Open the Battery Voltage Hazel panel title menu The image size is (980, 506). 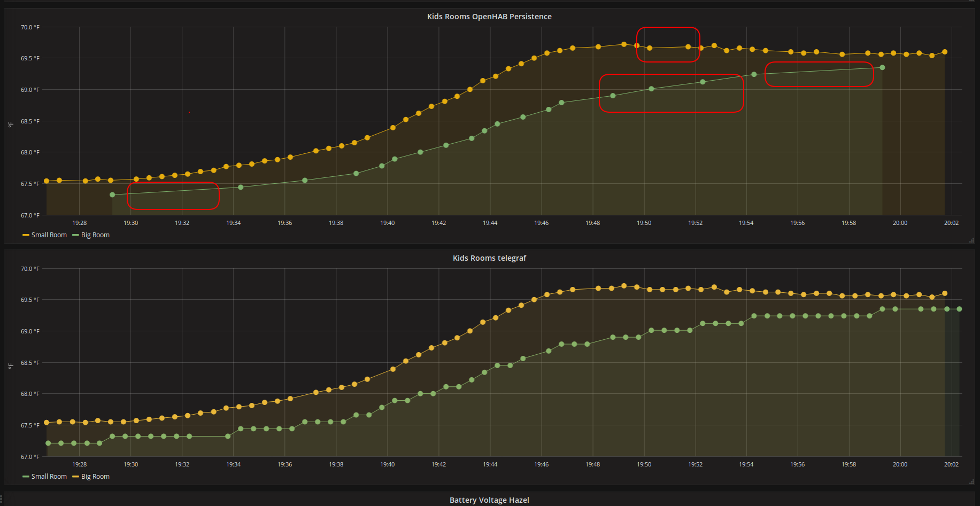489,500
